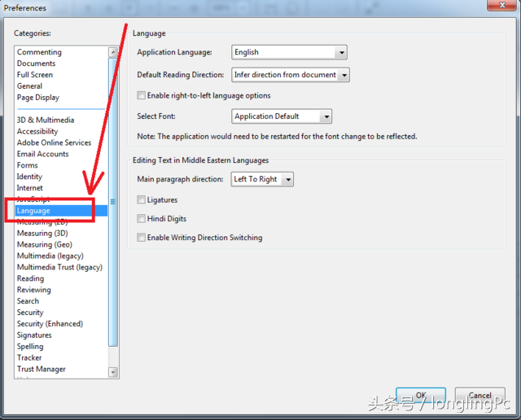The width and height of the screenshot is (521, 420).
Task: Select Multimedia Trust (legacy) category
Action: (x=59, y=267)
